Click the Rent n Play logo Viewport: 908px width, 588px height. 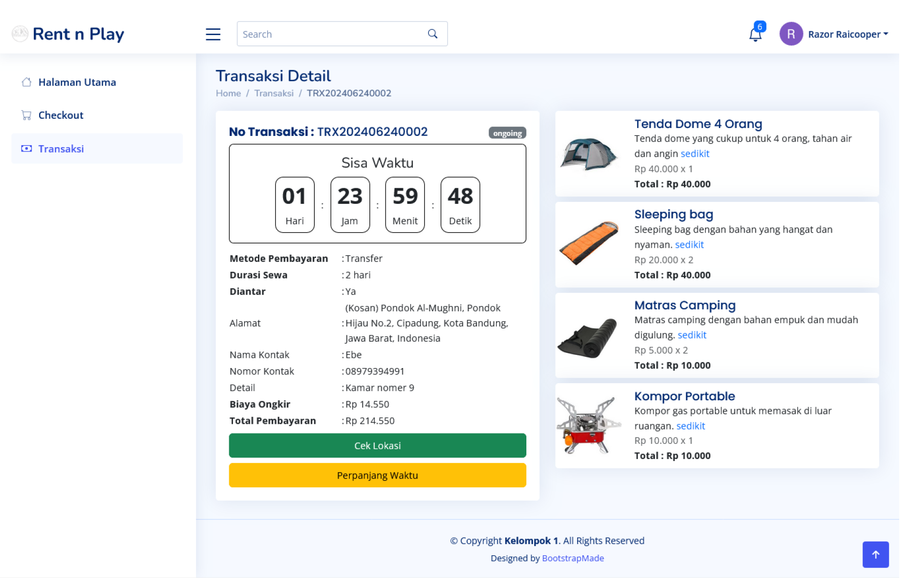pos(68,34)
